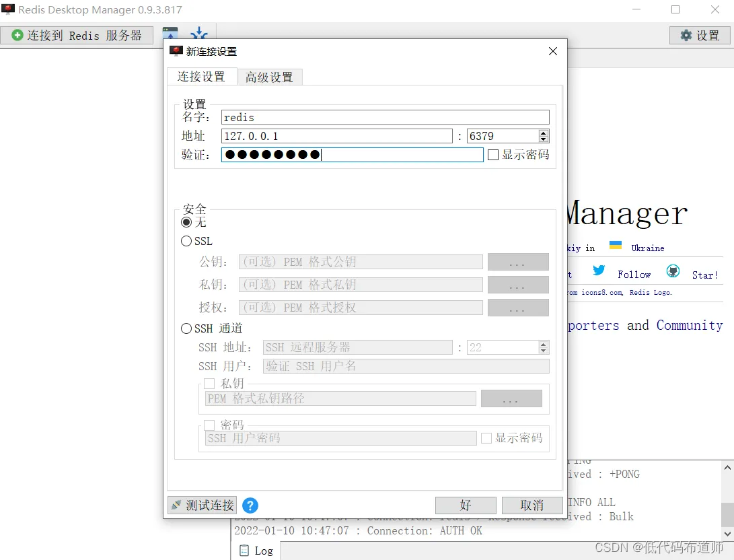Screen dimensions: 734x560
Task: Click the 好 OK button
Action: click(466, 505)
